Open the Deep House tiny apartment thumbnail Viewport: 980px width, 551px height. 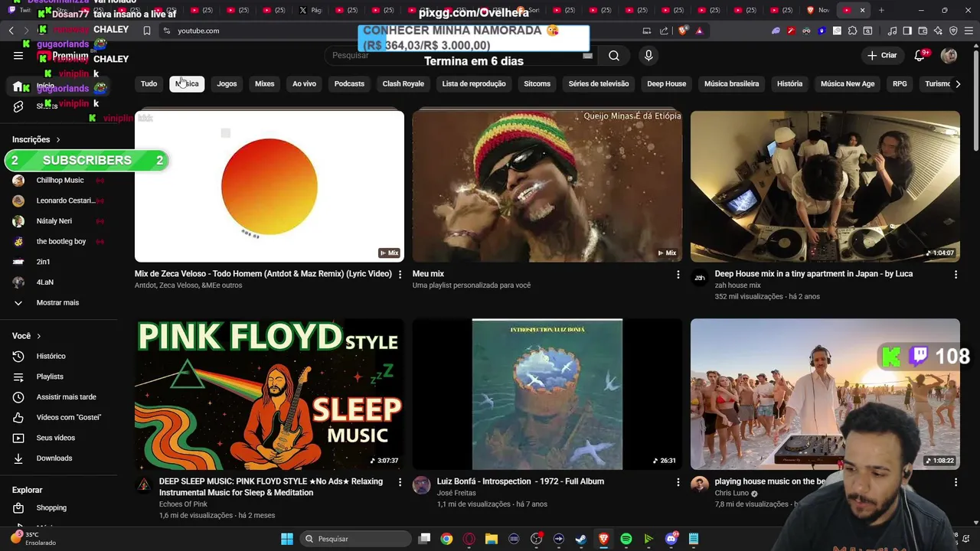(825, 187)
